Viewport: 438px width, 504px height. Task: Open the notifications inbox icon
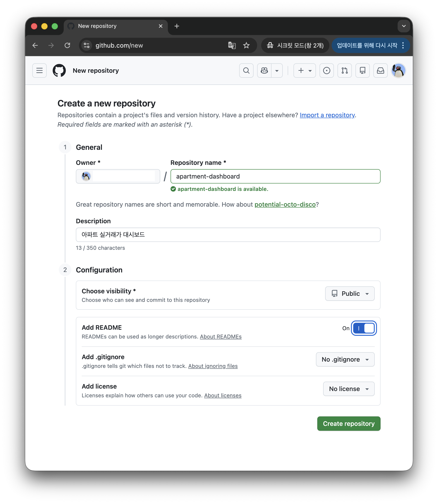tap(380, 71)
